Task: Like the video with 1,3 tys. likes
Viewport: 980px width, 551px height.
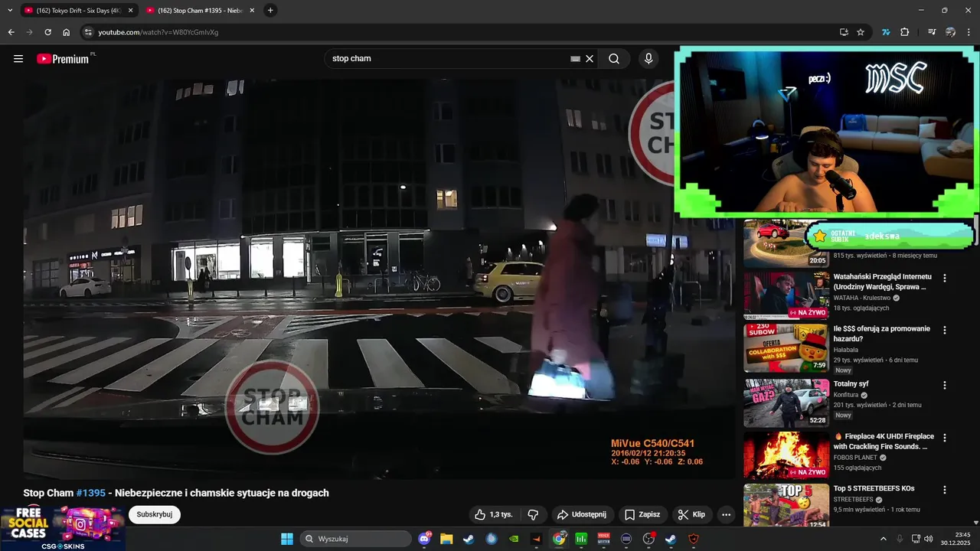Action: [x=494, y=514]
